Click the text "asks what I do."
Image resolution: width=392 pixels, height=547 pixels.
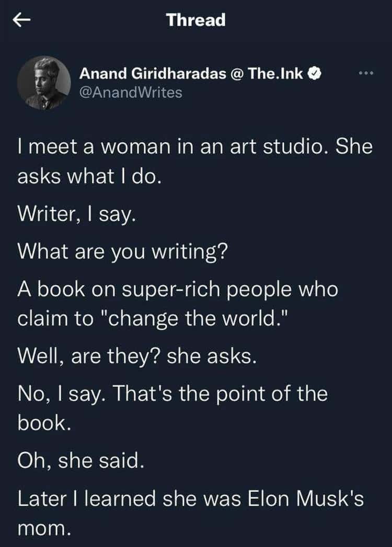[89, 176]
